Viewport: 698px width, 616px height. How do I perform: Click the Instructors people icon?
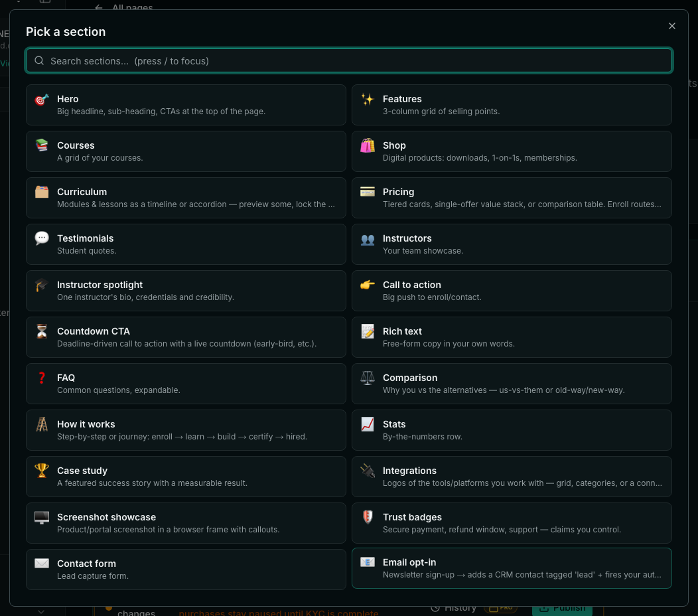[x=368, y=240]
